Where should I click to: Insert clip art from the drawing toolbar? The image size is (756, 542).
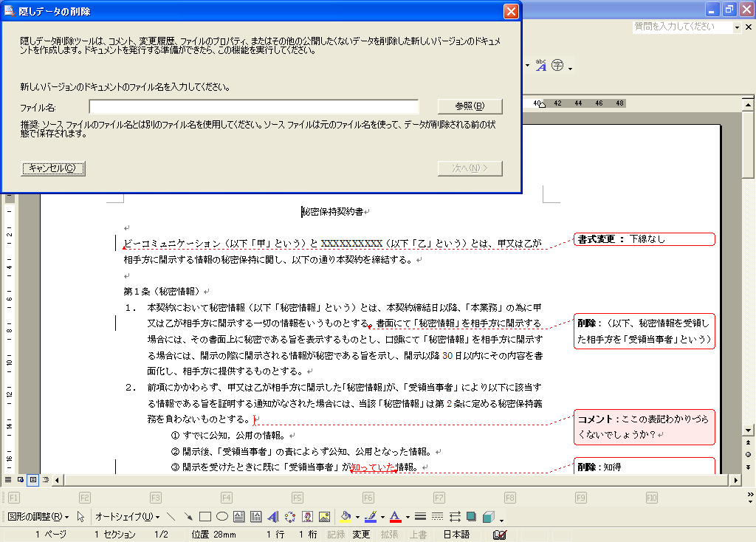[x=307, y=517]
